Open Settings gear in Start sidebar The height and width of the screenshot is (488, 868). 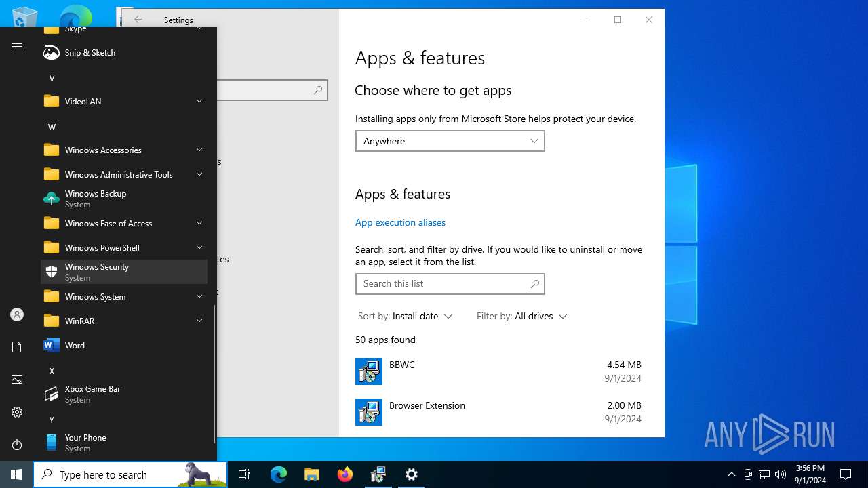click(17, 412)
